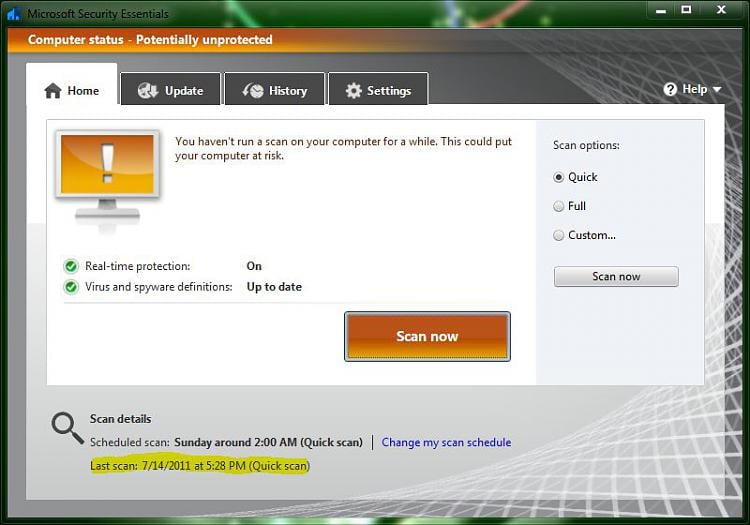
Task: Open the Help menu label
Action: tap(695, 89)
